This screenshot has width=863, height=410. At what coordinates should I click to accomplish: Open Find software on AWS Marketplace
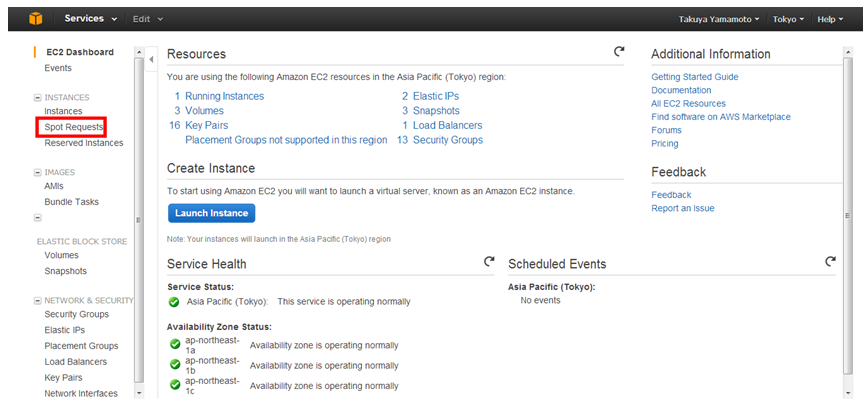point(721,117)
